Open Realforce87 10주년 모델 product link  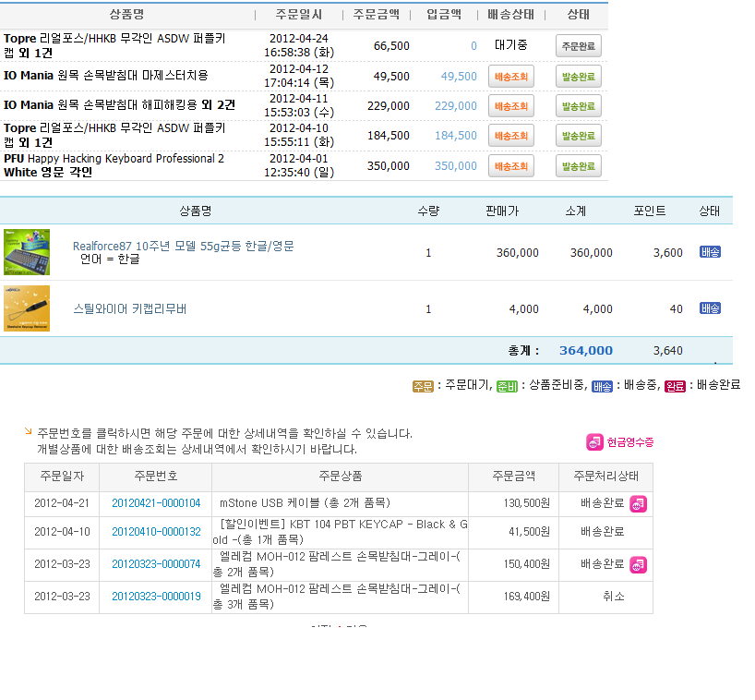[x=183, y=247]
